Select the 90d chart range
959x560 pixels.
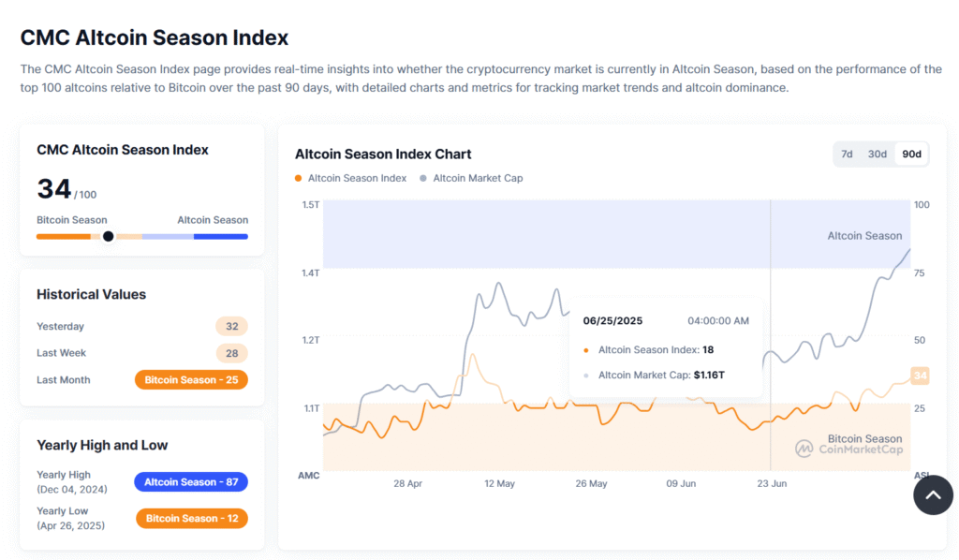click(911, 155)
